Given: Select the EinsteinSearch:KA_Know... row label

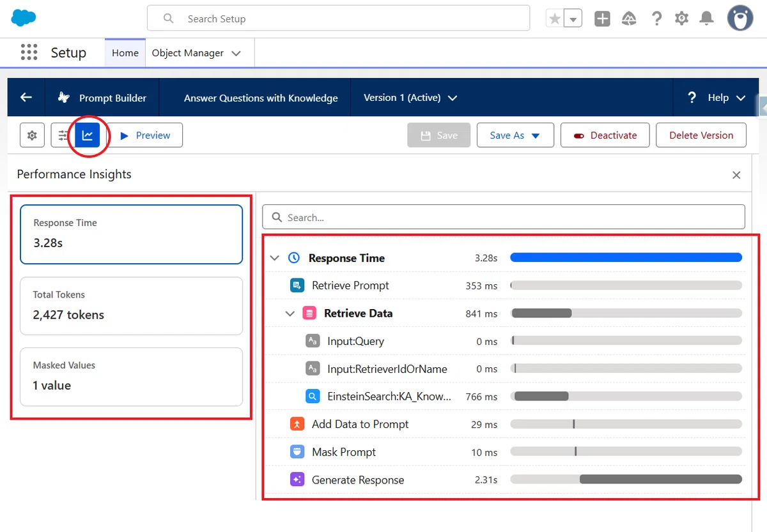Looking at the screenshot, I should point(389,397).
